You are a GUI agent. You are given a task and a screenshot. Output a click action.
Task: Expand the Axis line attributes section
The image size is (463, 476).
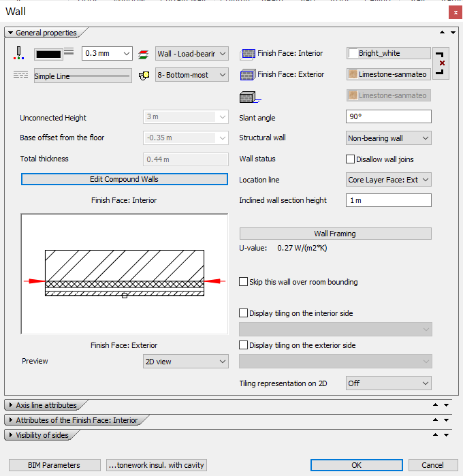click(x=46, y=405)
